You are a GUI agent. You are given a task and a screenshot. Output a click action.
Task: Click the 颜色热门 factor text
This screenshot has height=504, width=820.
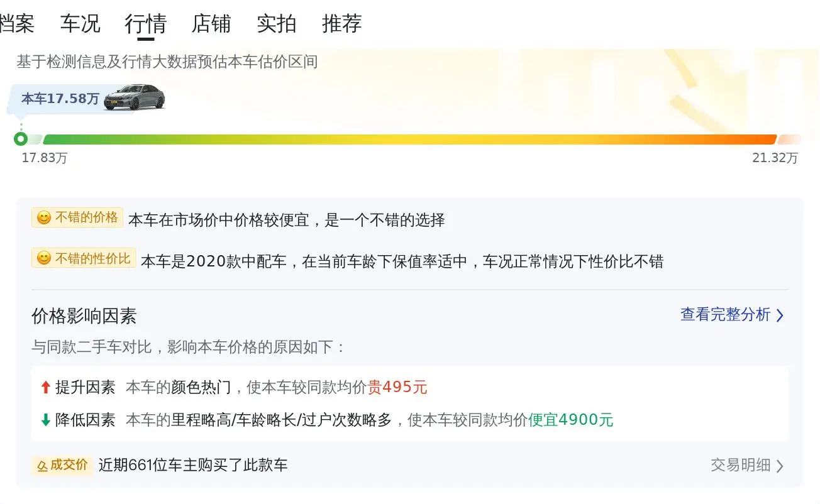coord(201,388)
